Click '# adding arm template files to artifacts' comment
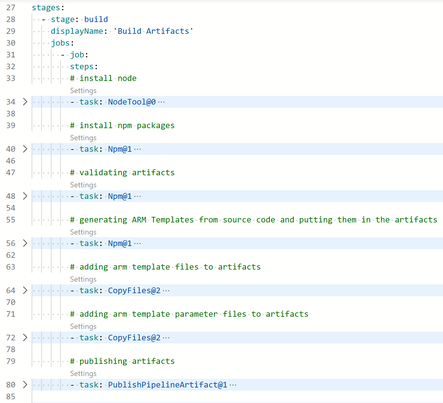Screen dimensions: 443x403 165,267
